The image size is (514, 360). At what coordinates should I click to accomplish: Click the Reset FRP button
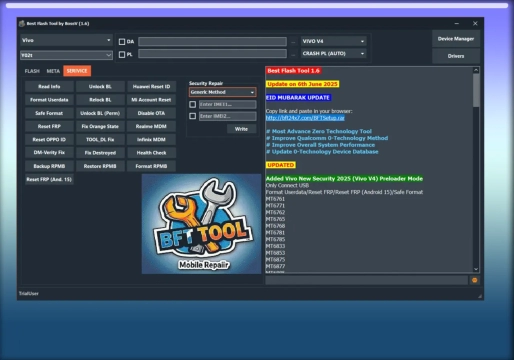(49, 126)
